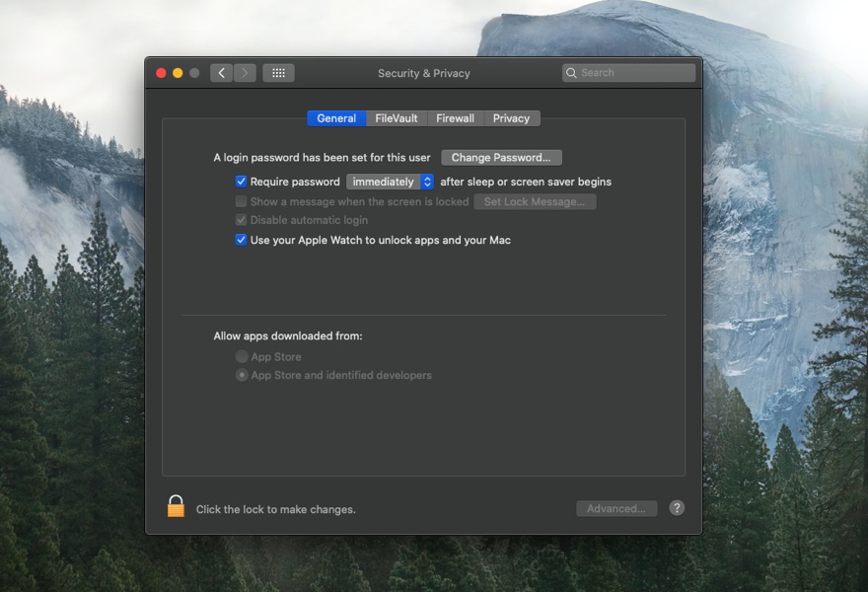Minimize window with yellow button
The height and width of the screenshot is (592, 868).
[x=178, y=73]
